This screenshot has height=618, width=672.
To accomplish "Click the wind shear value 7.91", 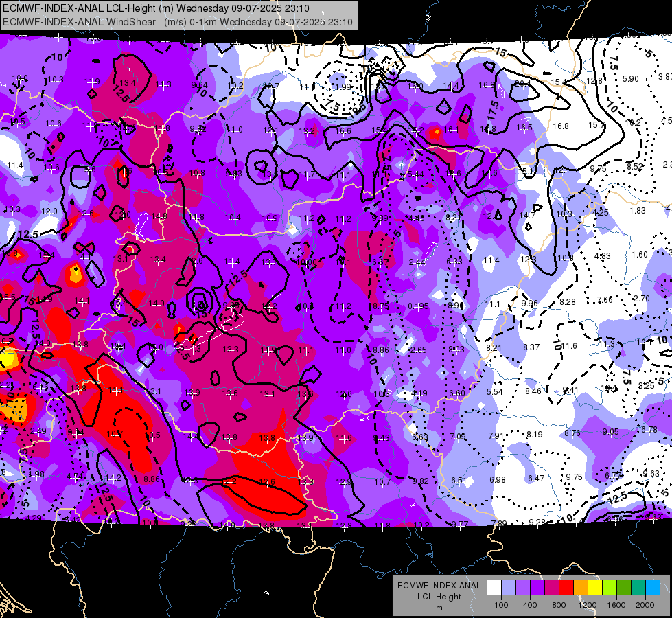I will [496, 436].
